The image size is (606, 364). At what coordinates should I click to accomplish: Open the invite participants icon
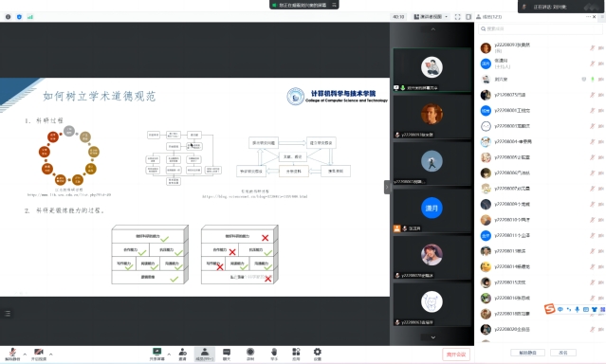click(183, 354)
